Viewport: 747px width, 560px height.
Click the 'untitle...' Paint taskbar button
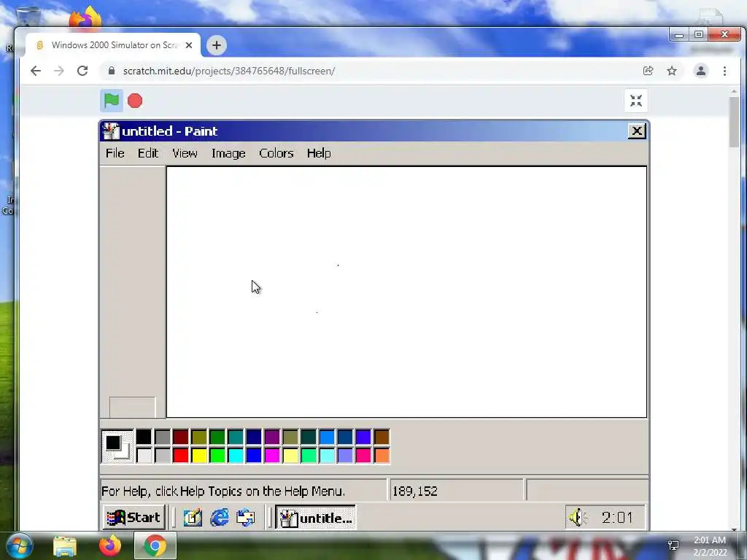(x=315, y=518)
